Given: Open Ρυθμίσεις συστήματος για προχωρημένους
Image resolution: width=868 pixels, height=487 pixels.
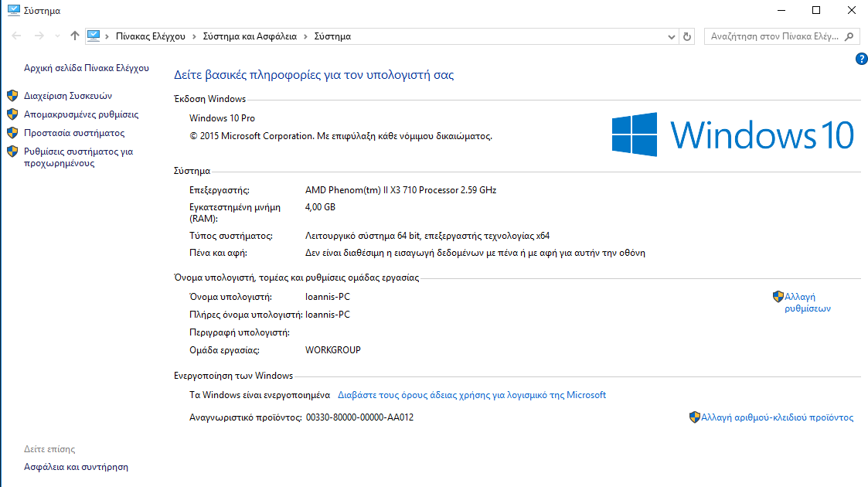Looking at the screenshot, I should tap(79, 157).
